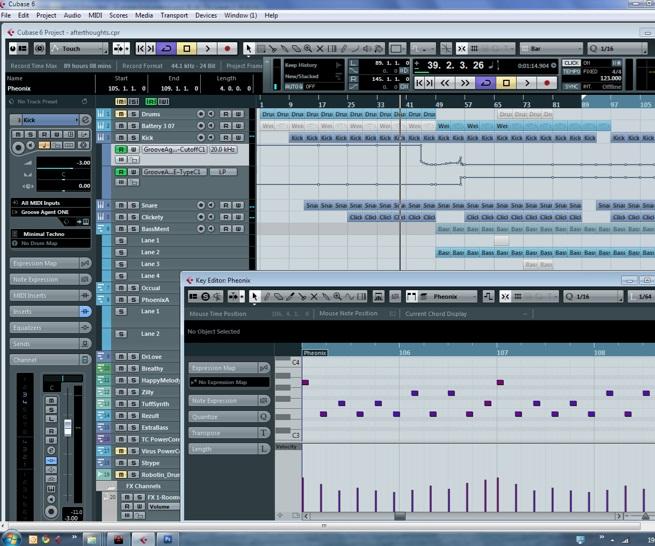Select the Mute (X) tool in project toolbar
The height and width of the screenshot is (546, 655).
click(320, 48)
